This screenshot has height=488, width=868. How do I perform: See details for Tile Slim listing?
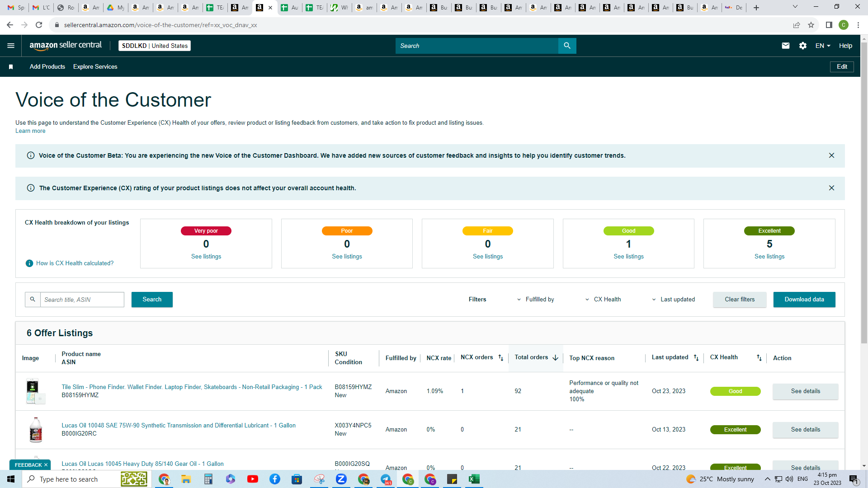[x=805, y=391]
